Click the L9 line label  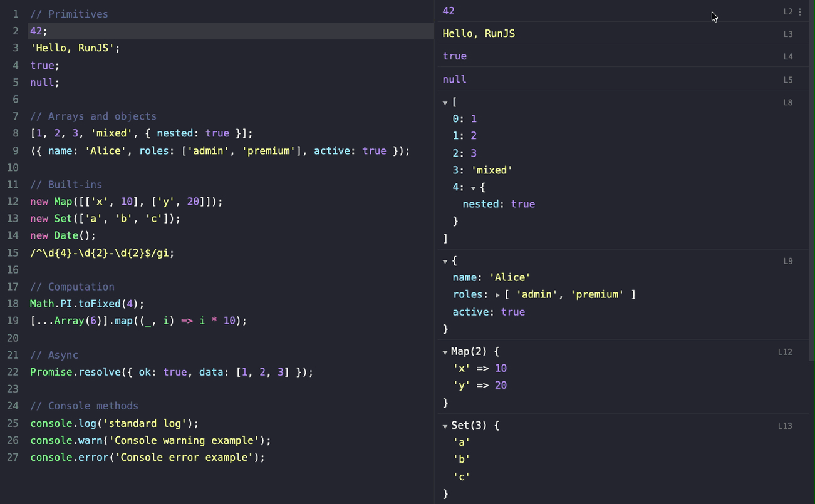coord(787,261)
